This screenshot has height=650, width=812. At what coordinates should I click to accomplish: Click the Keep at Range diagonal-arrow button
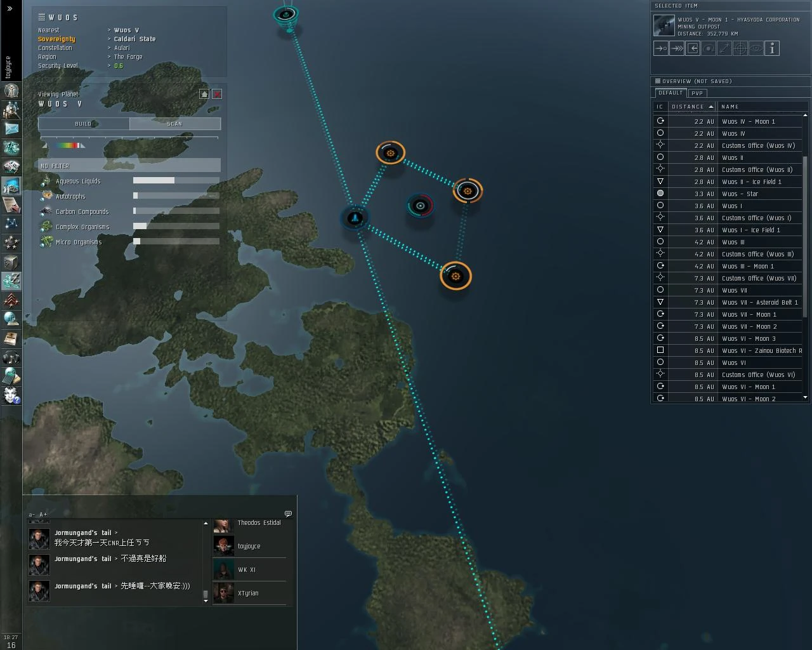tap(724, 48)
